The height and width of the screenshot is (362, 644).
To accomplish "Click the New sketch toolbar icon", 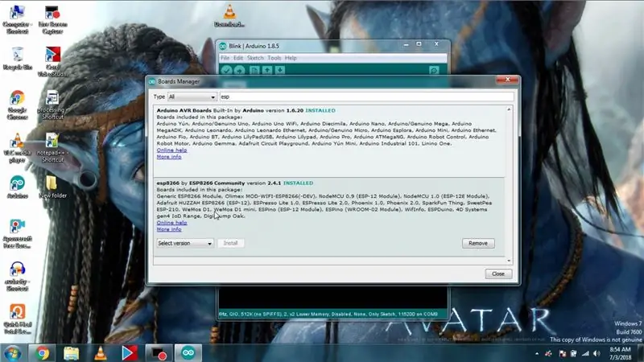I will pyautogui.click(x=254, y=70).
